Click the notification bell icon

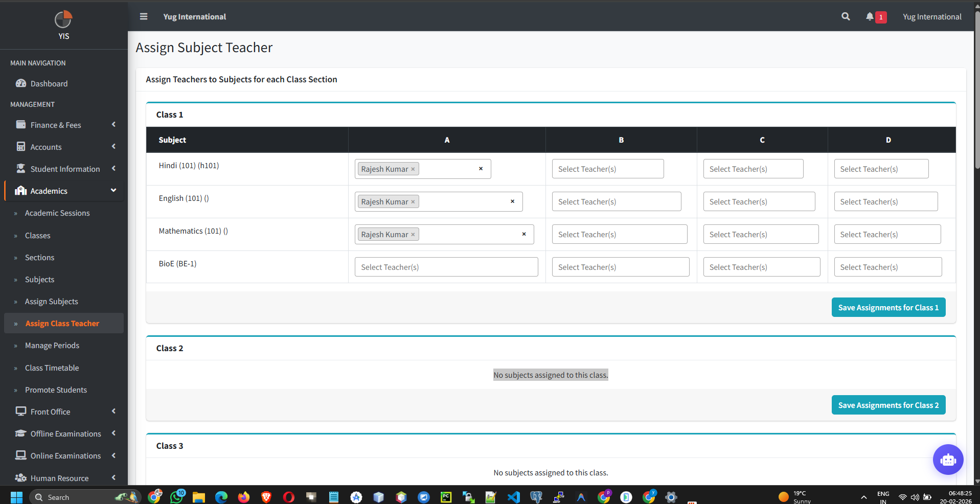870,16
